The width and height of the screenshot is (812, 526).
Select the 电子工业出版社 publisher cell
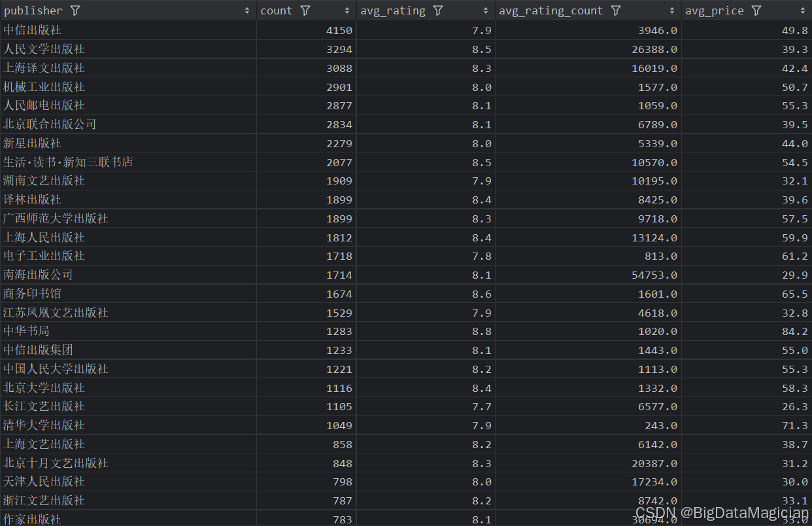pos(128,256)
